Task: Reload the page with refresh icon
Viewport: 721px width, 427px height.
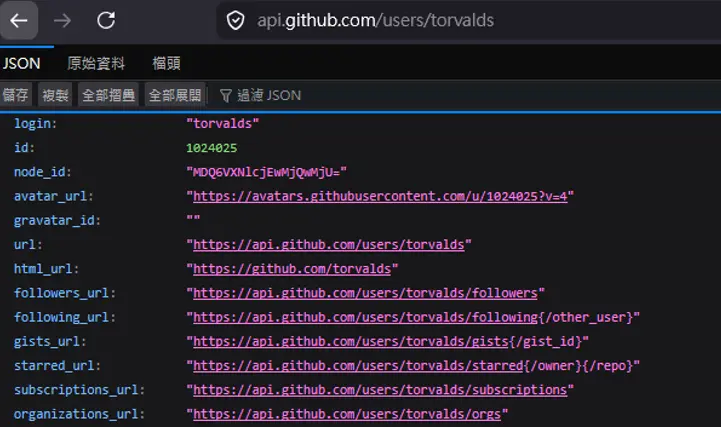Action: click(x=105, y=20)
